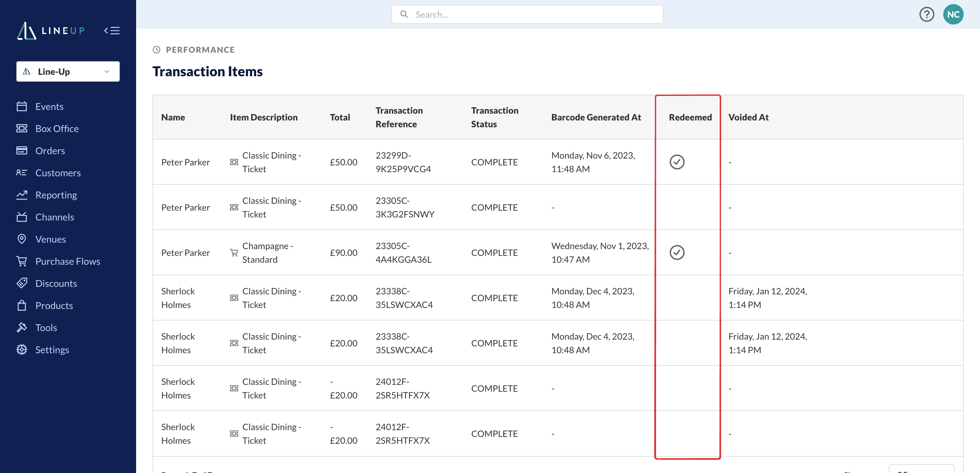This screenshot has width=980, height=473.
Task: Open Events in the sidebar
Action: point(49,106)
